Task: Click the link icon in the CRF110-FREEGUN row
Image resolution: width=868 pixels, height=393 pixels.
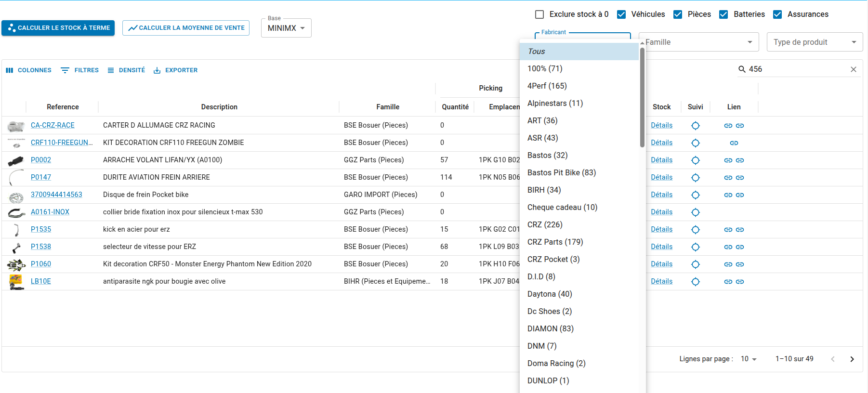Action: point(734,143)
